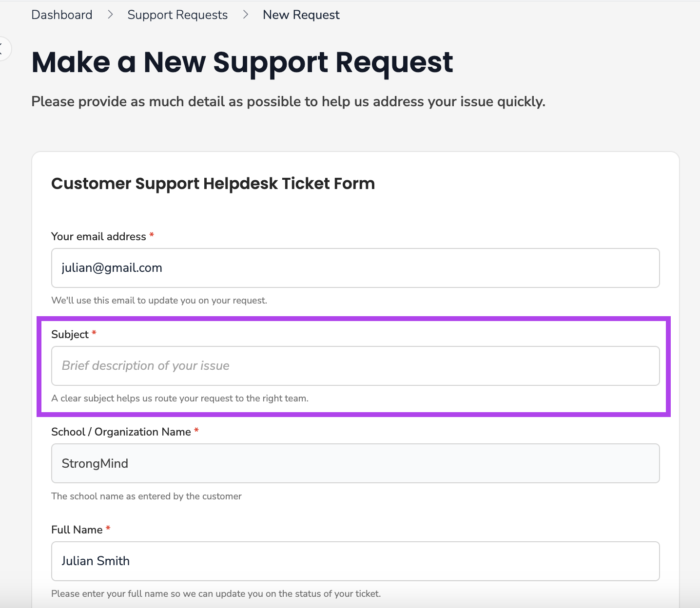Screen dimensions: 700x608
Task: Click chevron separator before New Request breadcrumb
Action: point(245,15)
